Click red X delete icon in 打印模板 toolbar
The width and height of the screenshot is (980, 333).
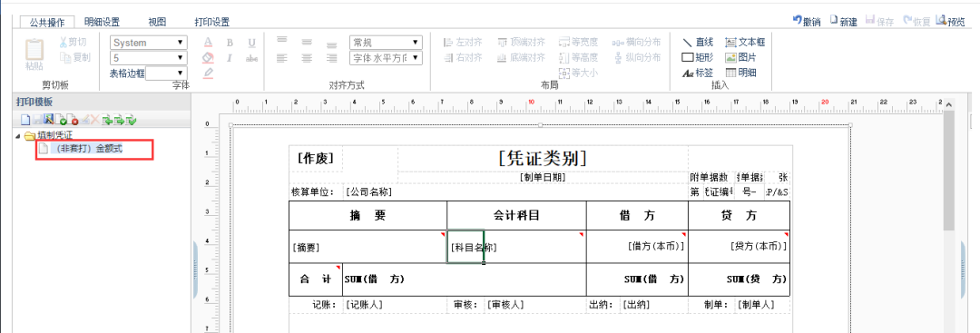(95, 120)
